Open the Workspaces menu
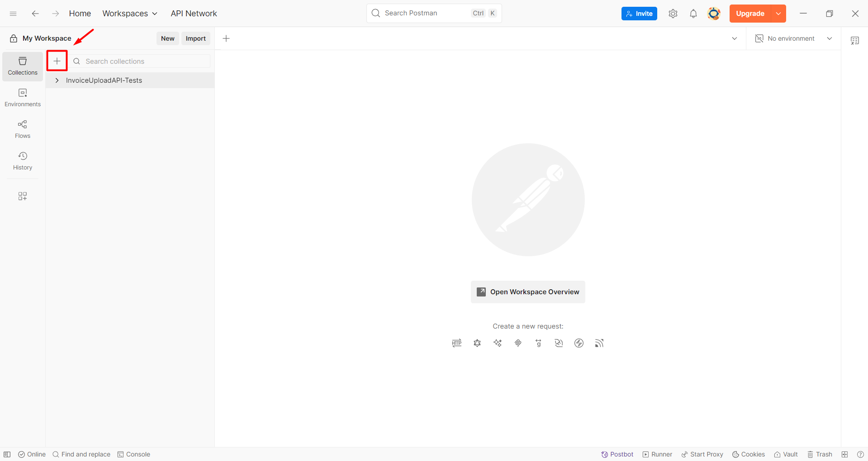 (129, 14)
